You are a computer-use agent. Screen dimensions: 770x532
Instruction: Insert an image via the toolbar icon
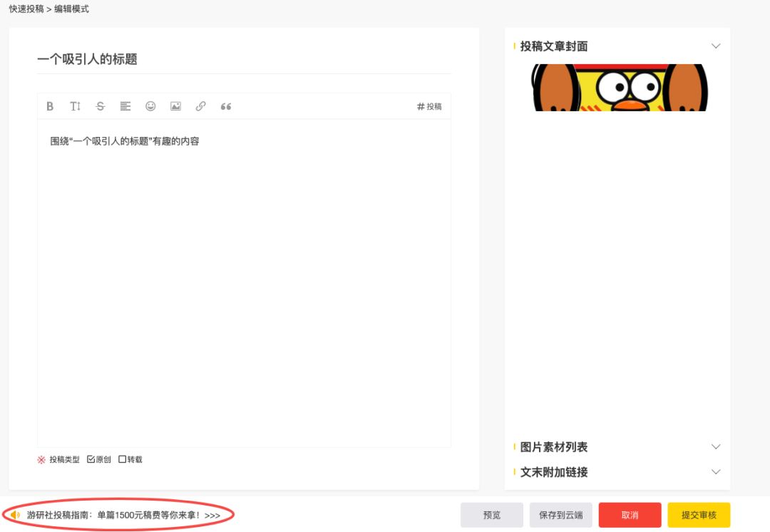175,106
